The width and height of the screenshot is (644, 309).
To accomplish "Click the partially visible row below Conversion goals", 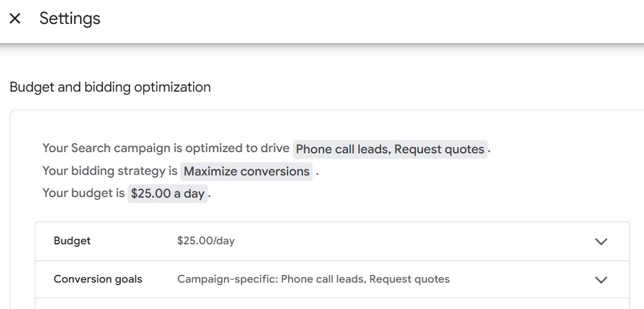I will coord(332,304).
